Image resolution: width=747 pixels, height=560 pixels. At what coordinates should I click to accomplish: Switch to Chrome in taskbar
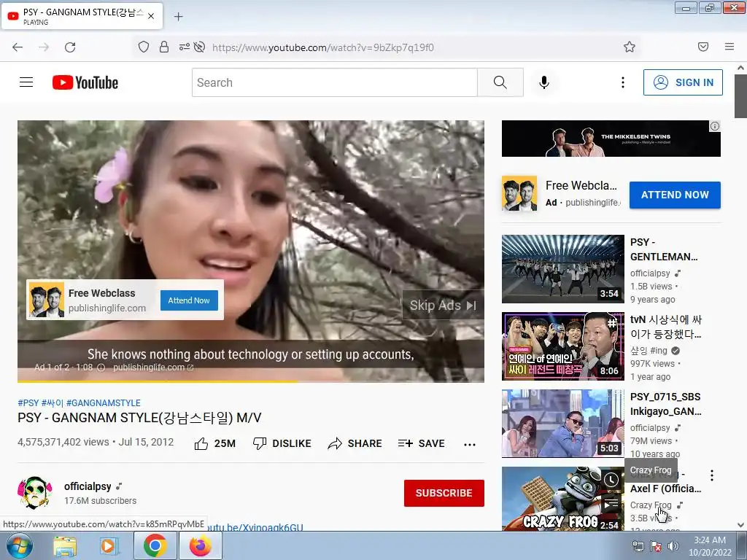pyautogui.click(x=155, y=545)
